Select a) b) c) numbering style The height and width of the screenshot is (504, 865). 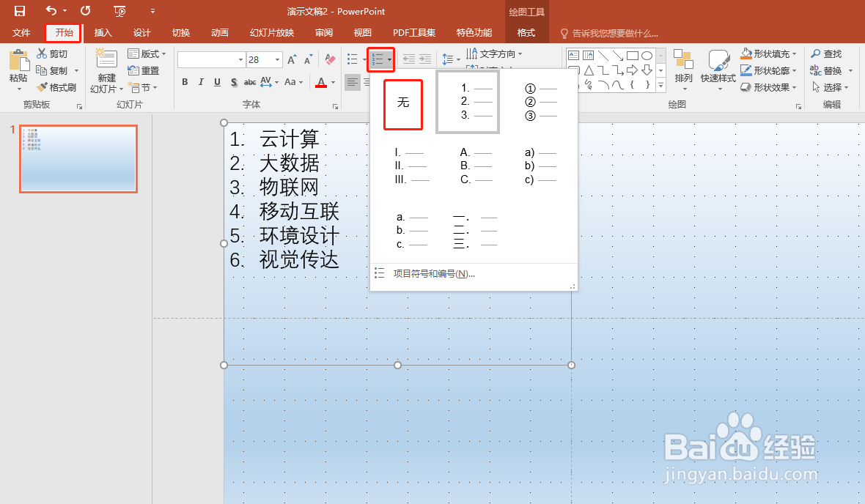[x=541, y=166]
